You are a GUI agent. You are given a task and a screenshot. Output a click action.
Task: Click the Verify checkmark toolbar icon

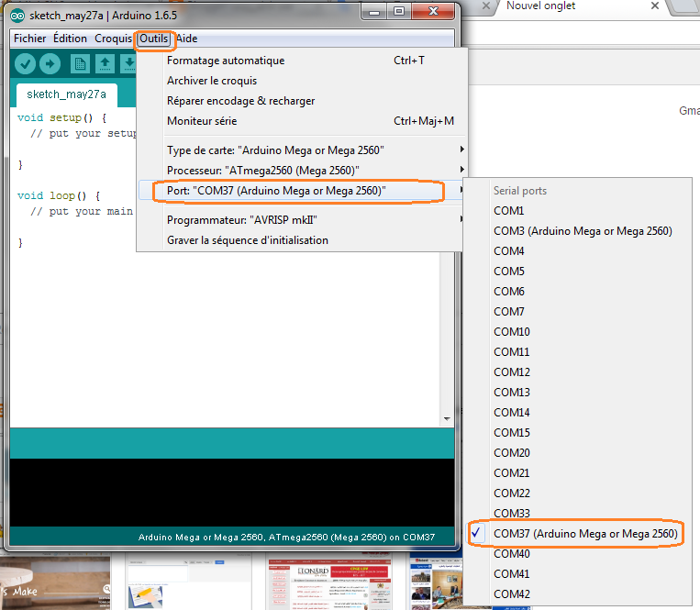[25, 64]
